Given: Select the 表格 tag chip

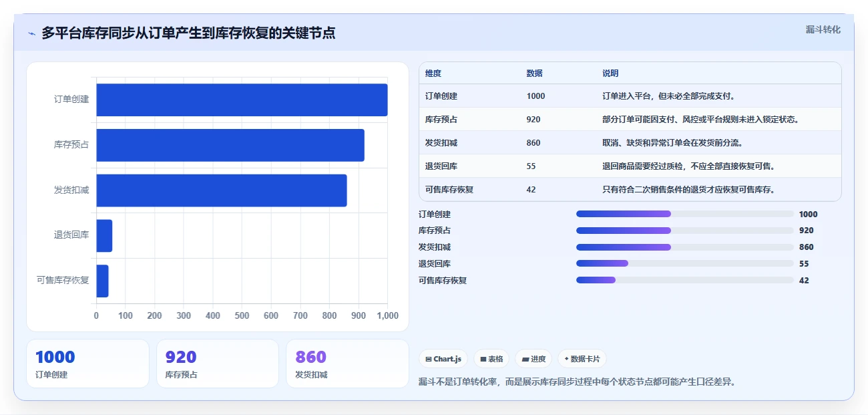Looking at the screenshot, I should [491, 359].
